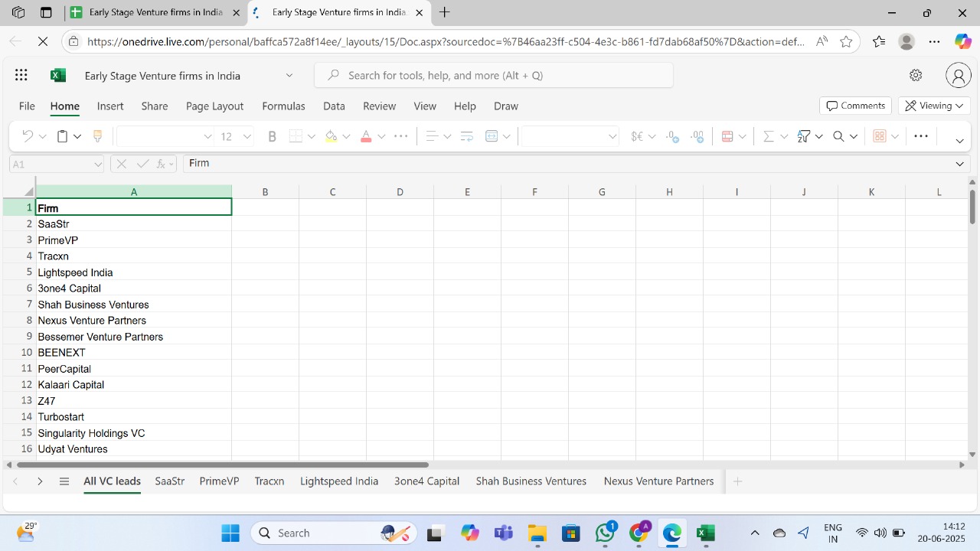The height and width of the screenshot is (551, 980).
Task: Open the workbook title dropdown chevron
Action: pos(289,75)
